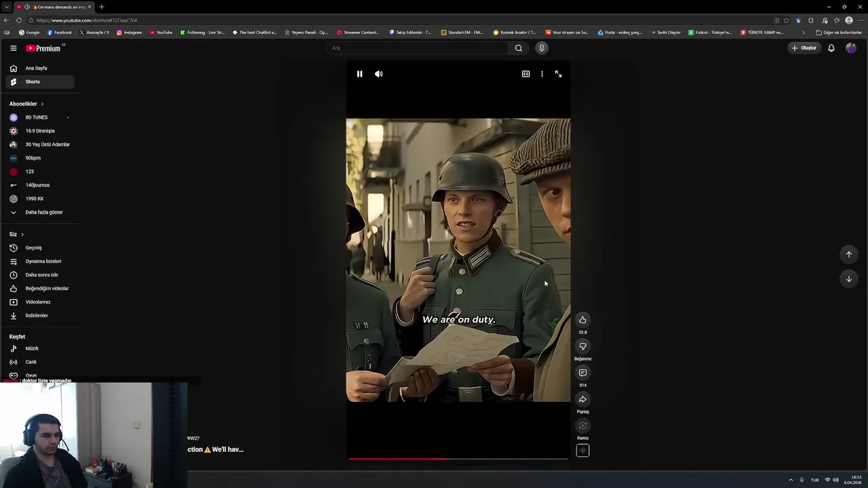Open 30 Yaş Üstü Adamlar channel
This screenshot has width=868, height=488.
point(39,144)
